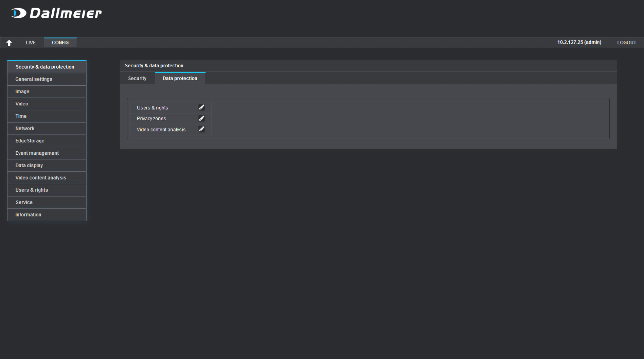Click pencil icon next to Privacy zones
The width and height of the screenshot is (644, 359).
coord(201,118)
